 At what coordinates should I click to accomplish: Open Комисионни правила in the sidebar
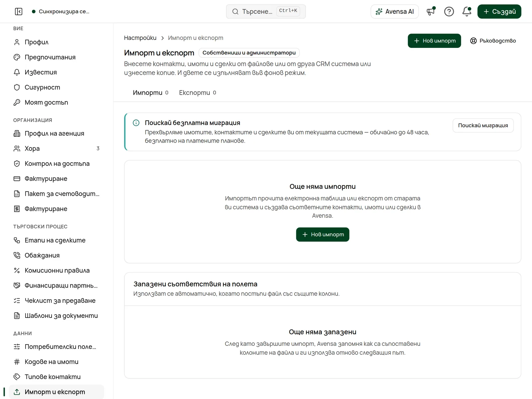pyautogui.click(x=57, y=270)
